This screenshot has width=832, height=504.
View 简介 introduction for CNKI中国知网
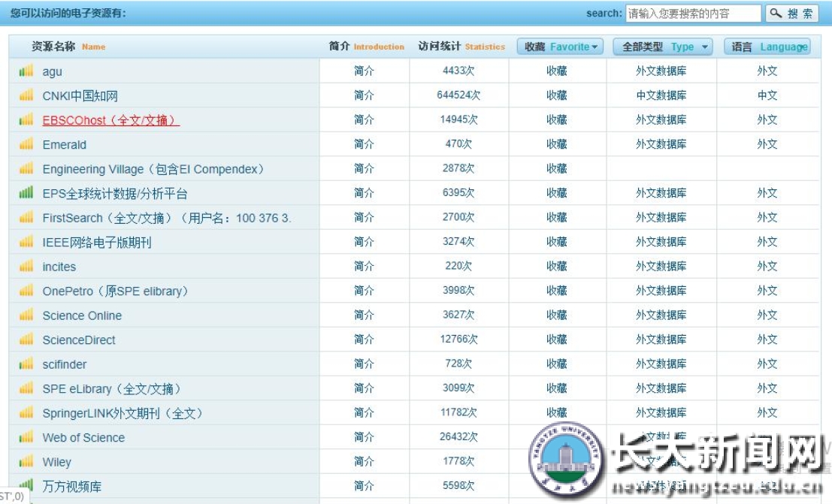364,95
